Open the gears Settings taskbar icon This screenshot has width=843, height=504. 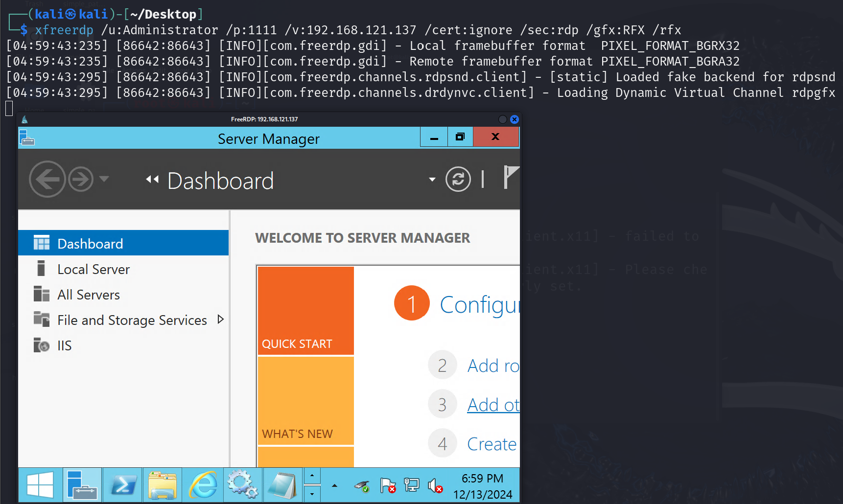click(243, 485)
